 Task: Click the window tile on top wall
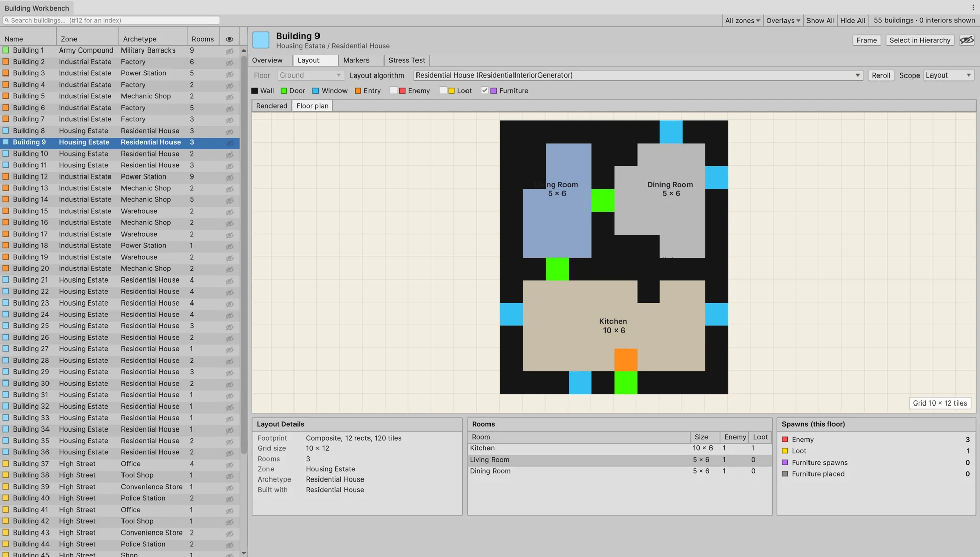click(x=671, y=132)
